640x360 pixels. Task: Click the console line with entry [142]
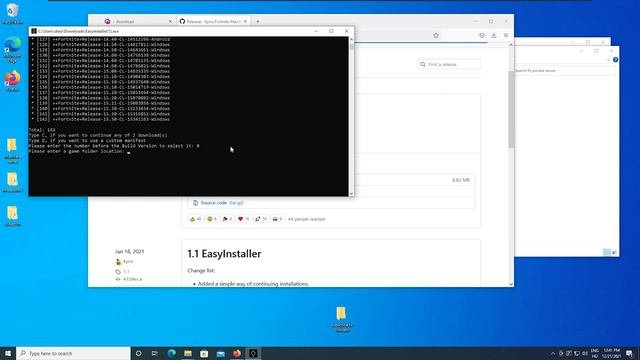(101, 120)
